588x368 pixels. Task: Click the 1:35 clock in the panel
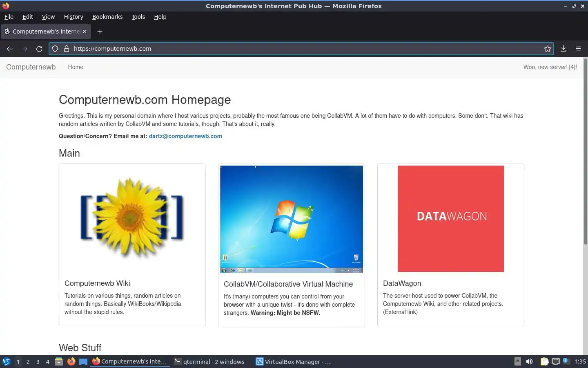580,361
